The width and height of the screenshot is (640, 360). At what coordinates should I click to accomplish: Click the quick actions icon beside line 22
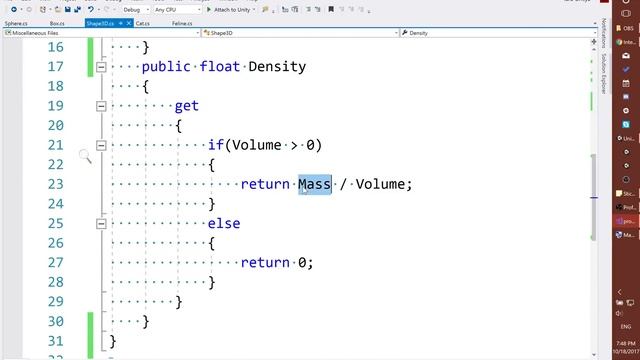click(x=85, y=156)
